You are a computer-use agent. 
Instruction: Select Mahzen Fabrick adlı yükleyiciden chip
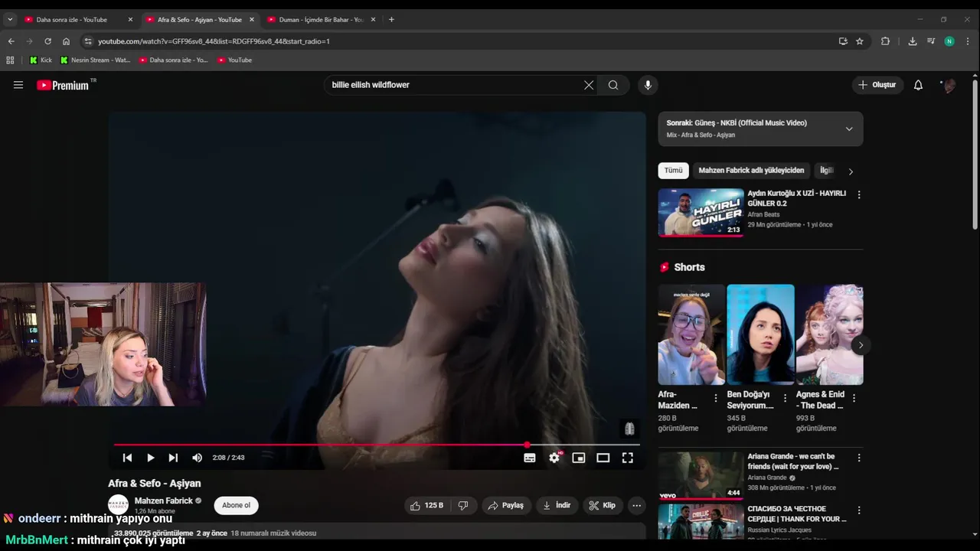tap(751, 171)
